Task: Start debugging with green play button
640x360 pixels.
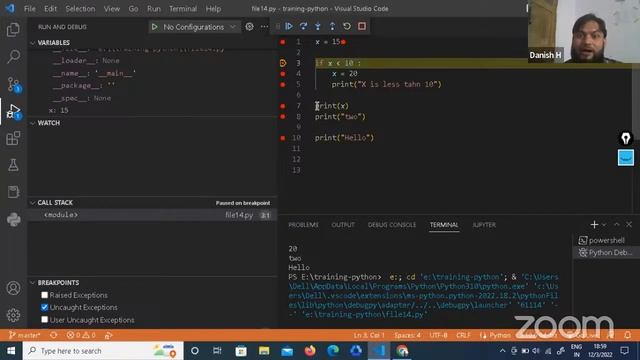Action: 154,27
